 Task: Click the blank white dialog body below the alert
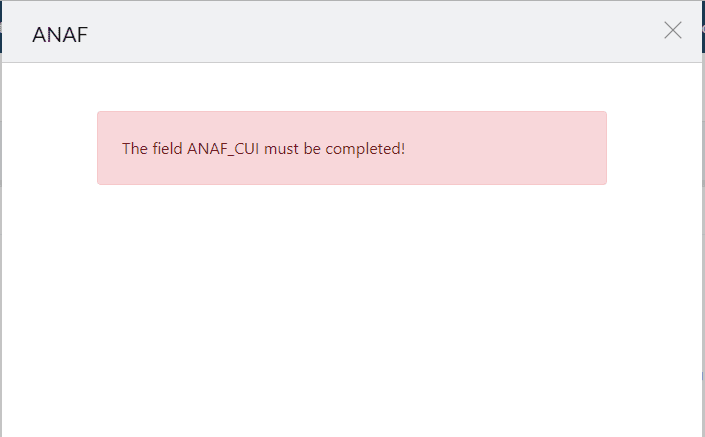click(x=352, y=310)
